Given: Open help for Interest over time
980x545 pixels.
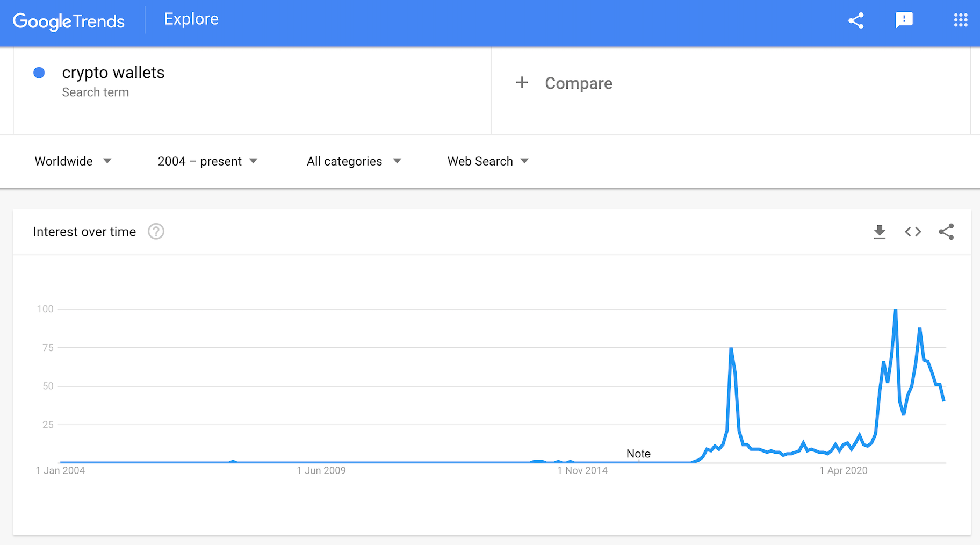Looking at the screenshot, I should coord(156,232).
